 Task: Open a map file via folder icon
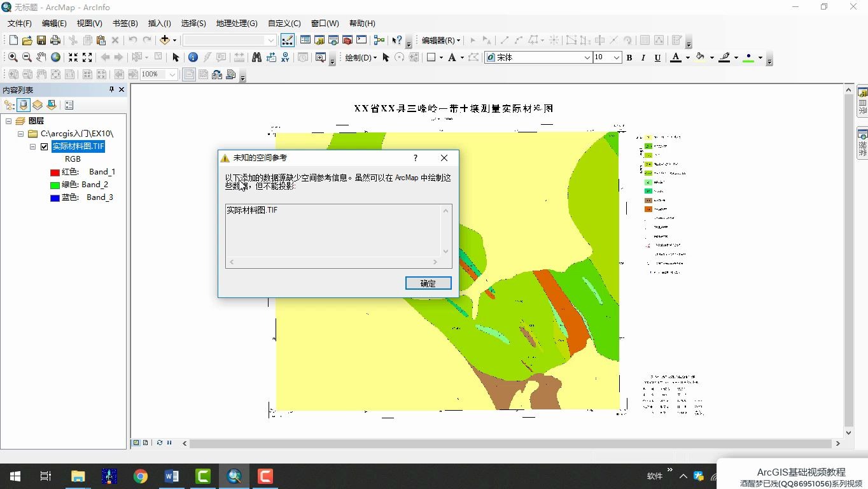tap(27, 40)
